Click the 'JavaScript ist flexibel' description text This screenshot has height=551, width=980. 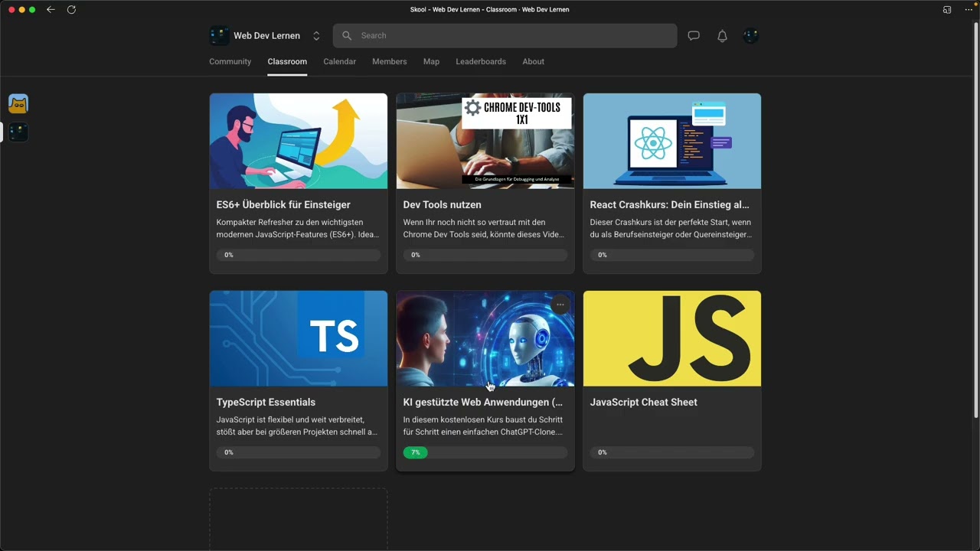click(297, 425)
